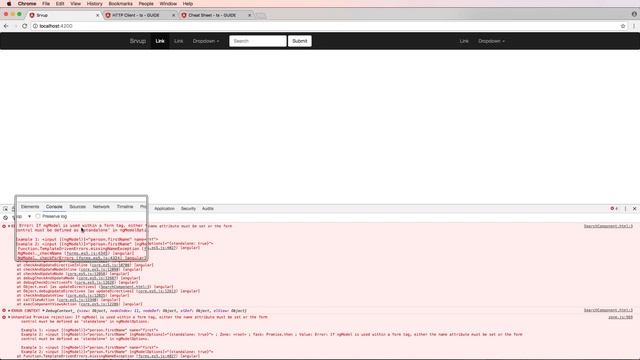
Task: Open SearchComponent.html source link for ERROR CONTEXT
Action: pos(608,311)
